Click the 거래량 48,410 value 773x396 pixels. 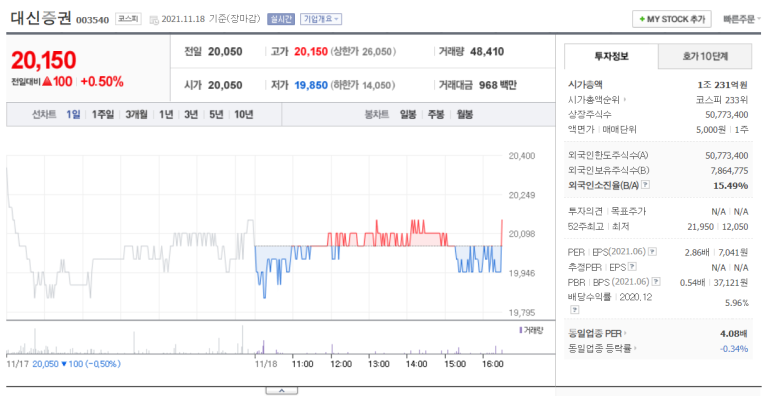pos(487,52)
